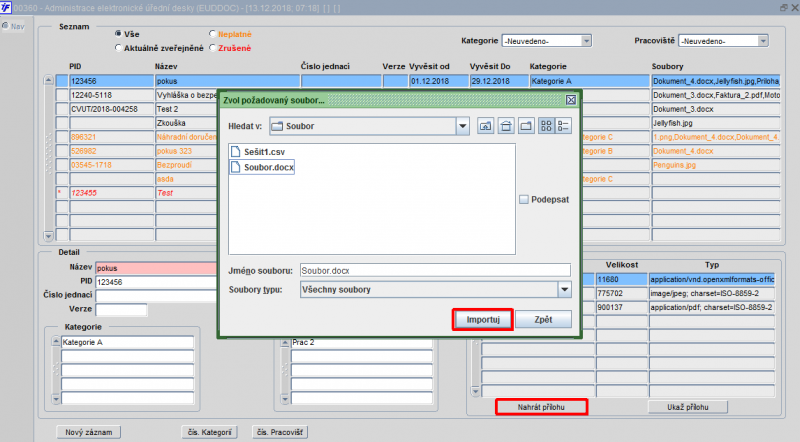Open the Soubory typu dropdown

(564, 289)
